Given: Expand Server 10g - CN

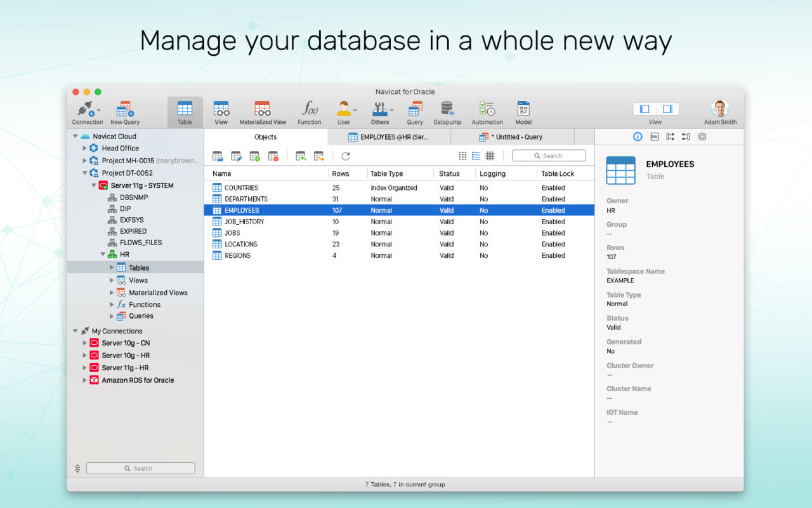Looking at the screenshot, I should click(84, 343).
